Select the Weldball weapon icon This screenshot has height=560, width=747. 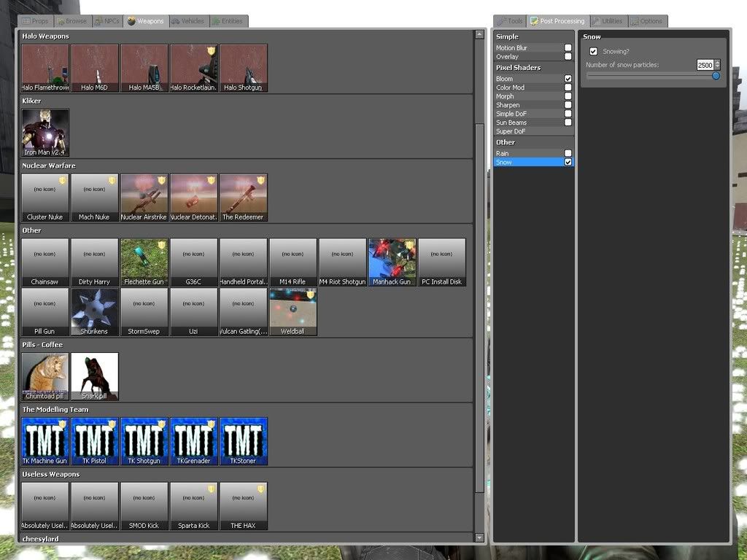tap(293, 311)
